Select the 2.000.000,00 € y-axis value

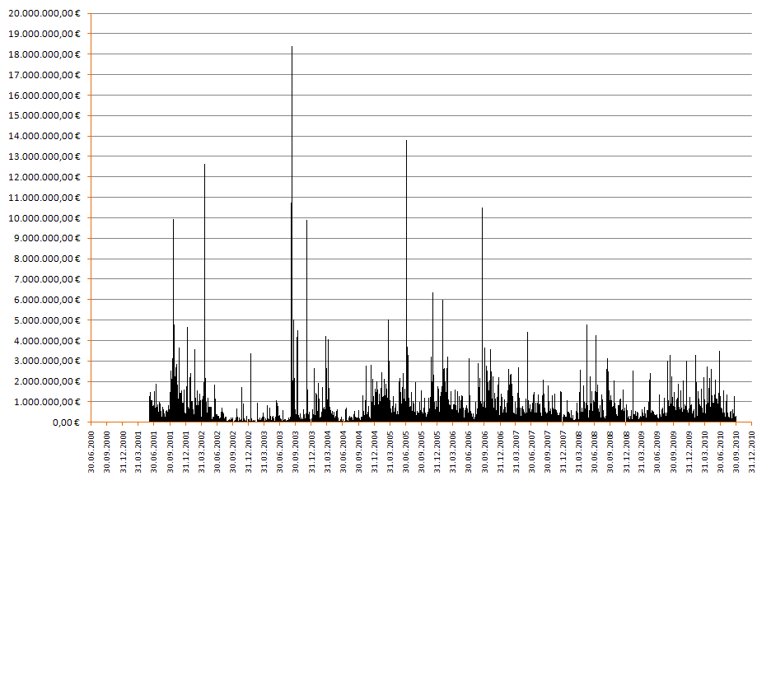click(47, 382)
